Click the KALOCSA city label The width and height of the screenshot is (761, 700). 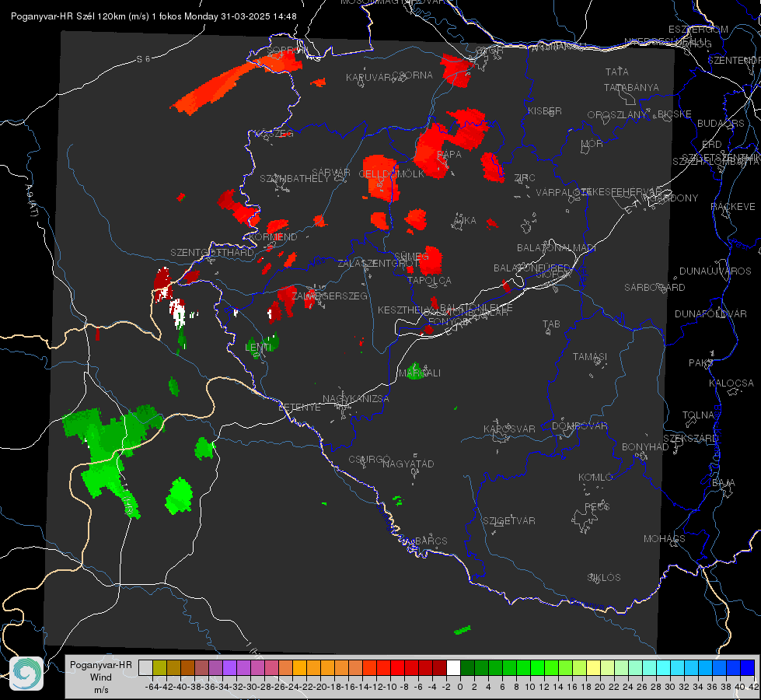coord(731,383)
